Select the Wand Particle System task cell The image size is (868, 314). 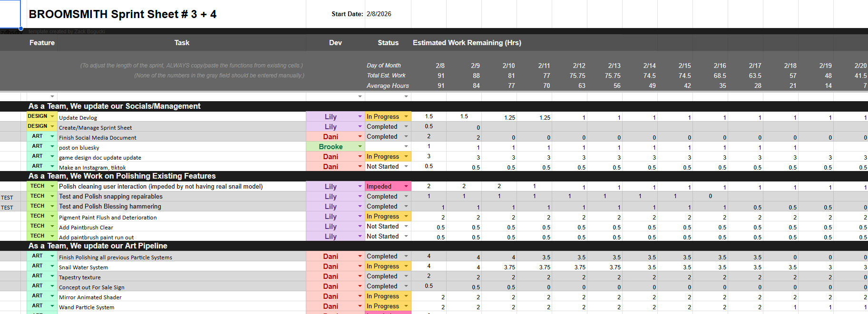click(x=182, y=306)
